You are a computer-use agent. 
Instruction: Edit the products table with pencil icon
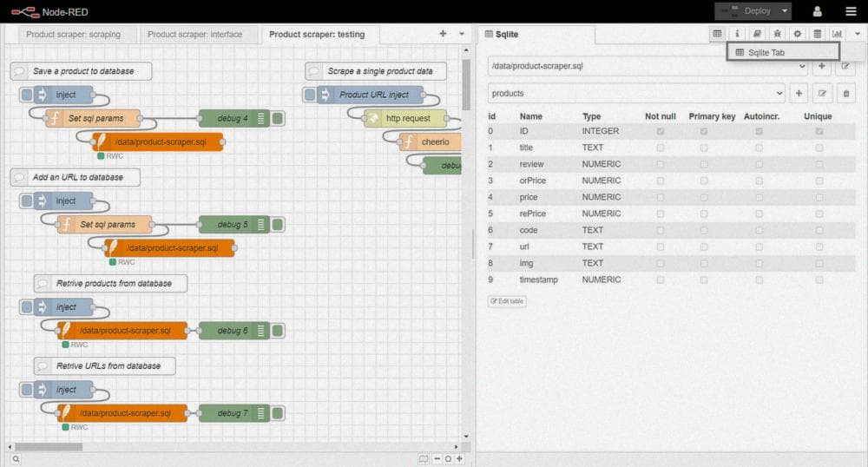(823, 94)
